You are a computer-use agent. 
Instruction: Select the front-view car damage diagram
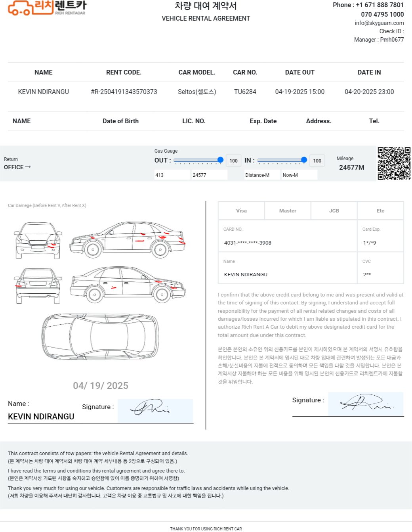[x=38, y=240]
